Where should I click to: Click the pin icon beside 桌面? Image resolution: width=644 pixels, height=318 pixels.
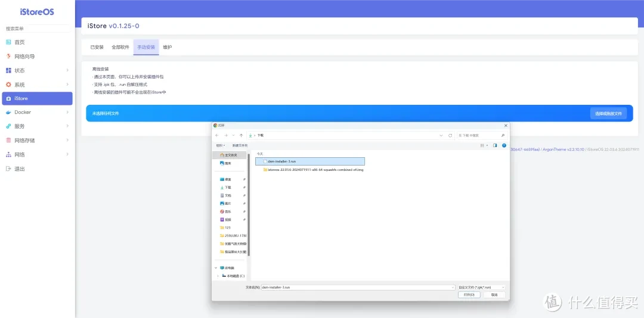[x=244, y=179]
